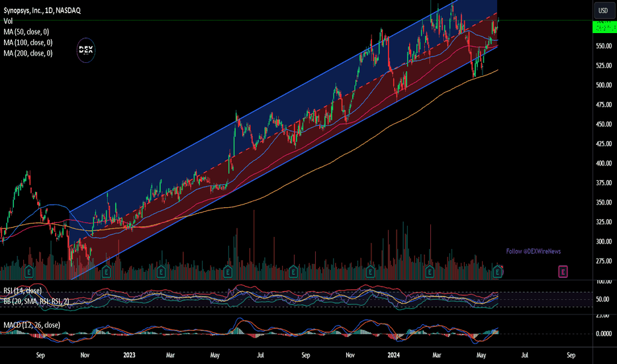Click the August 2022 earnings E marker
The height and width of the screenshot is (364, 617).
tap(28, 271)
